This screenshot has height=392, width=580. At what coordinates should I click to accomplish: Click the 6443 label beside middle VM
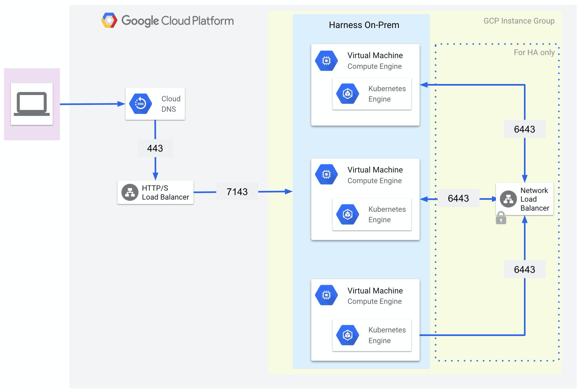(x=458, y=198)
